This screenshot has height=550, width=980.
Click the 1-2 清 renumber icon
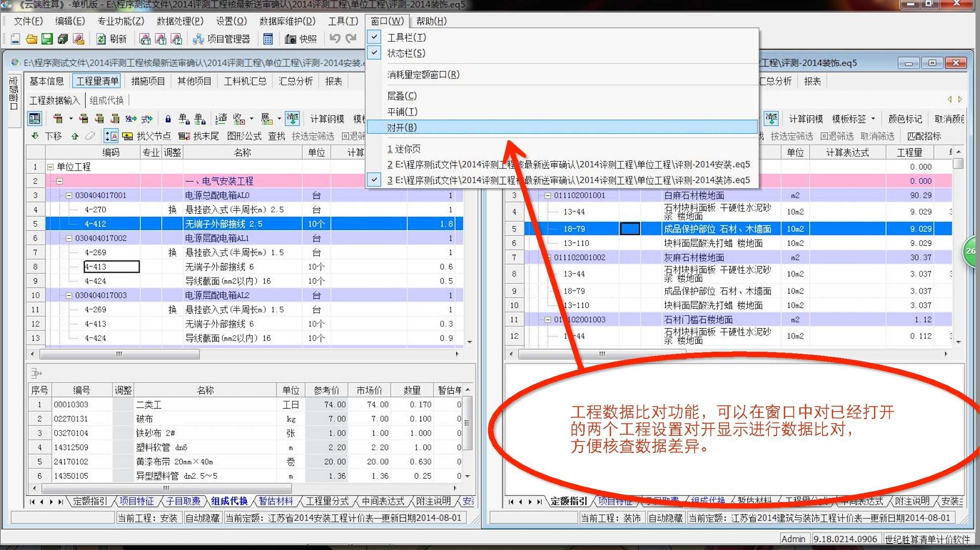coord(220,119)
